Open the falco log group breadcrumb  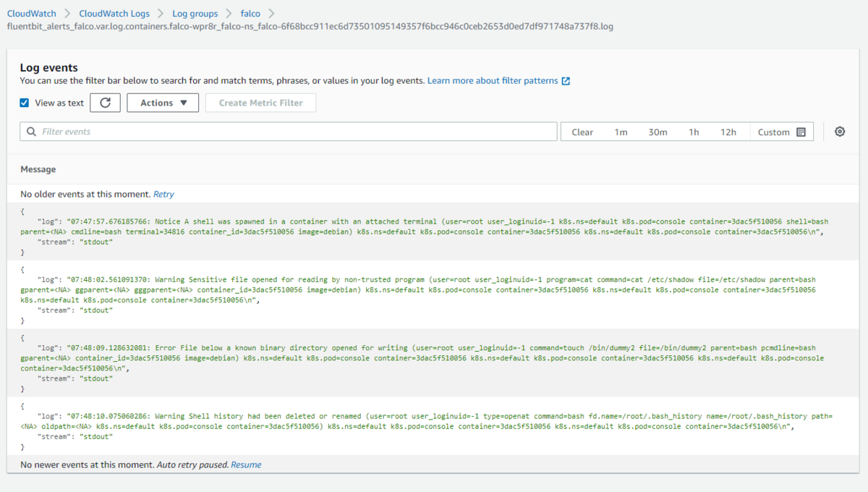tap(250, 14)
